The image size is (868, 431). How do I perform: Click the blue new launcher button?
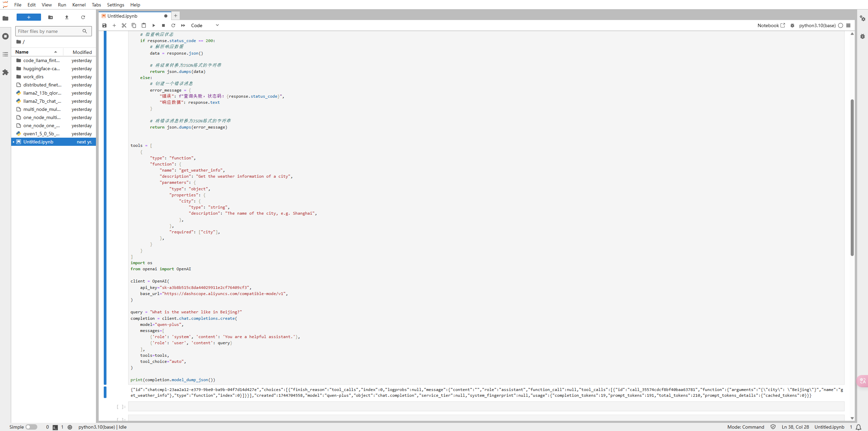(x=29, y=17)
